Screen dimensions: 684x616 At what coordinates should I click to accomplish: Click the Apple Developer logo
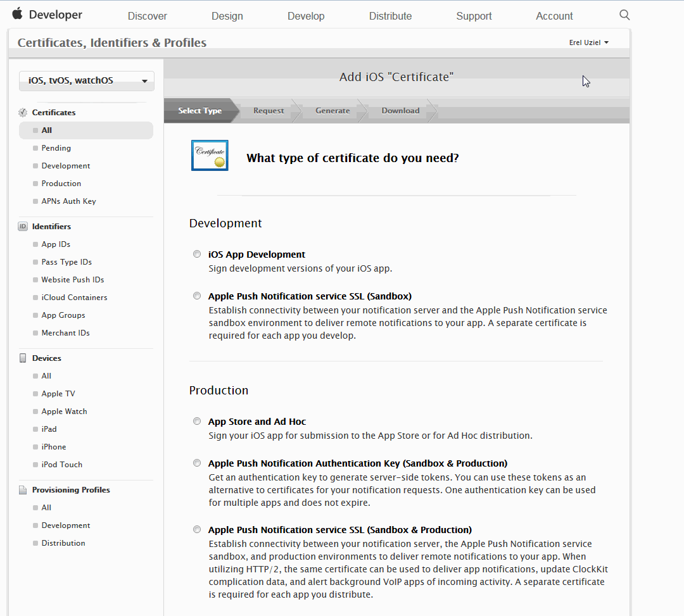18,14
